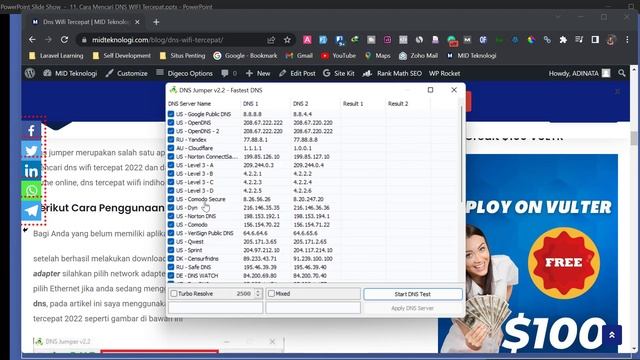
Task: Click the Telegram share icon
Action: point(31,211)
